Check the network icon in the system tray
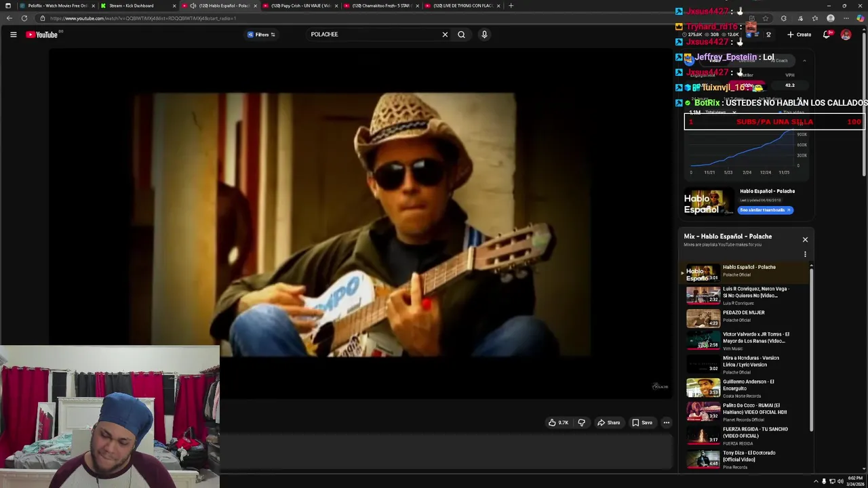Image resolution: width=868 pixels, height=488 pixels. [x=832, y=481]
